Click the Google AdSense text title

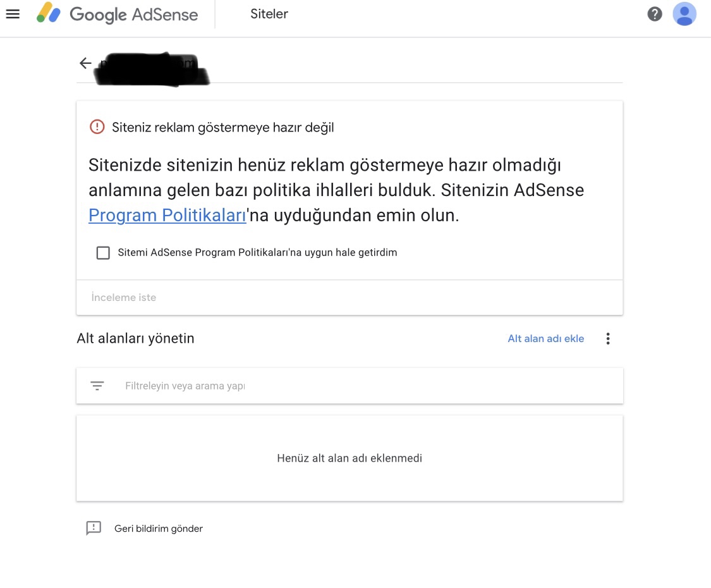(x=134, y=15)
